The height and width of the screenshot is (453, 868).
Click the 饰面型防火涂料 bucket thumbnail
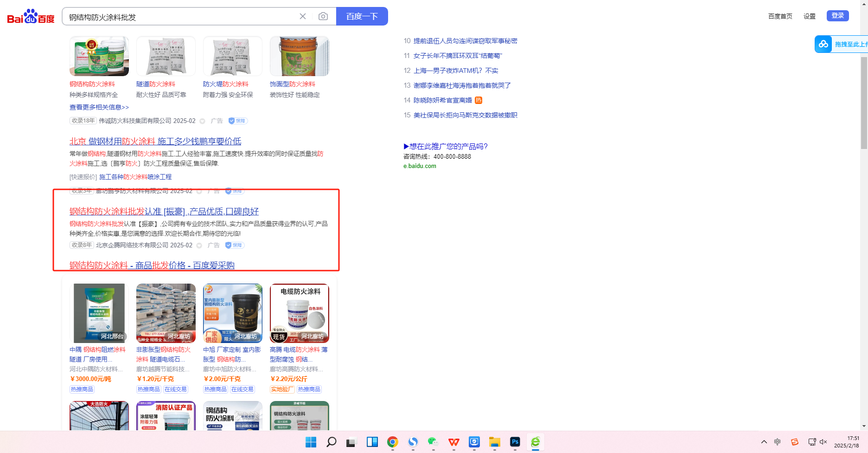300,56
